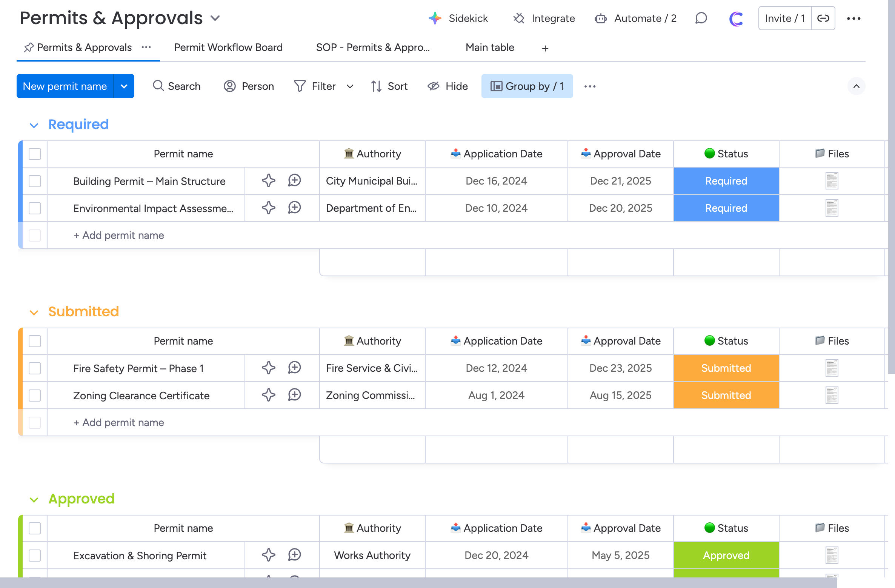The image size is (895, 588).
Task: Open Automate robot icon
Action: [600, 18]
